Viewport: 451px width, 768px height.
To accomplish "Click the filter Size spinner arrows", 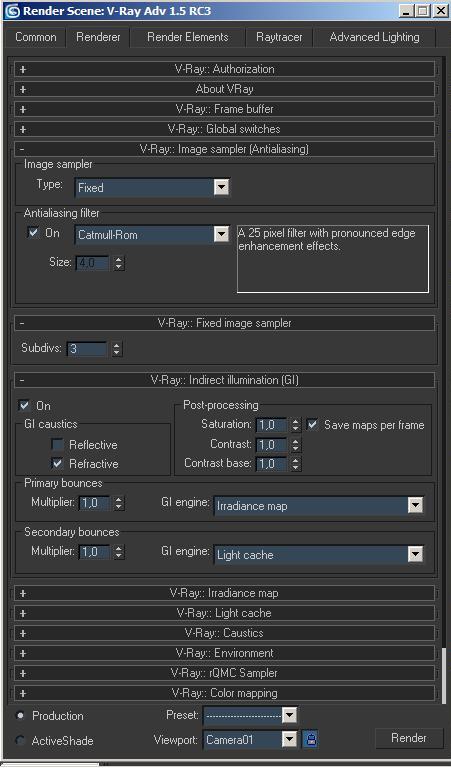I will coord(119,263).
